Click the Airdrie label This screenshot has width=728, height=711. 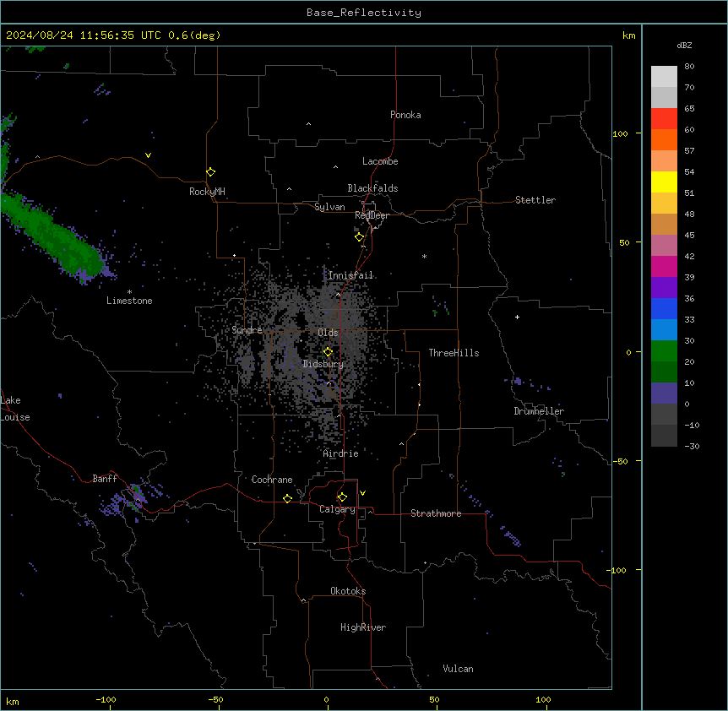(341, 453)
